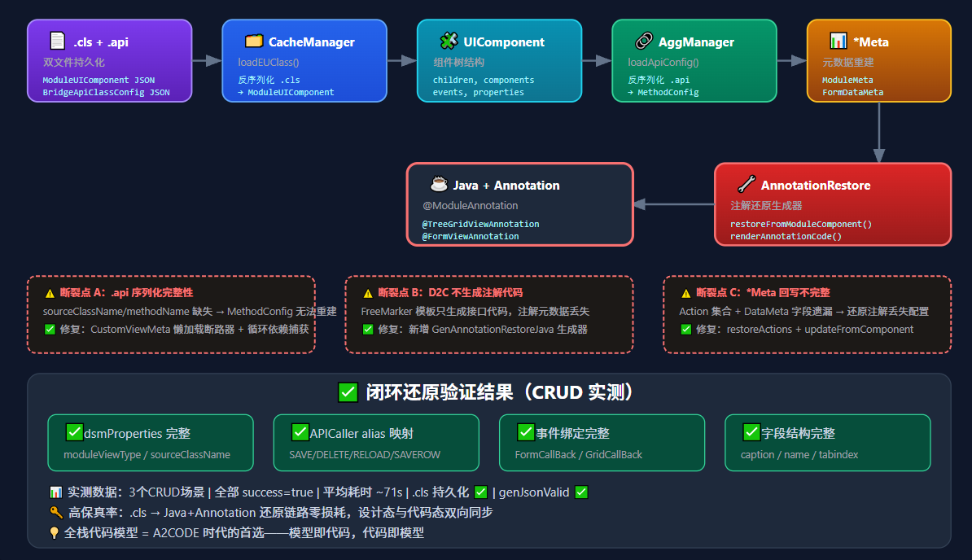Click the green check before 修复: CustomViewMeta

tap(50, 329)
